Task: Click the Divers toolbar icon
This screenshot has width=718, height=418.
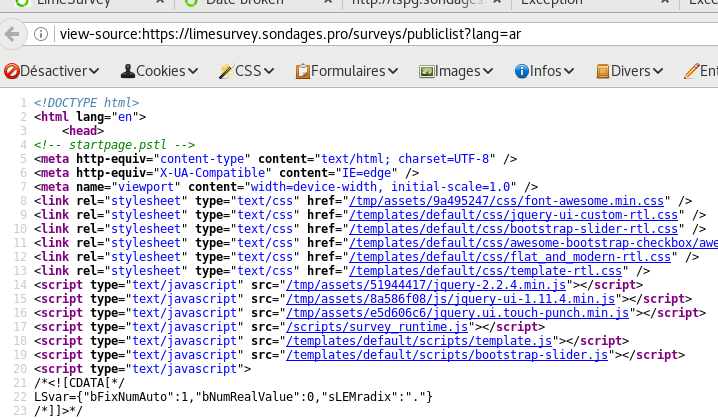Action: pos(603,71)
